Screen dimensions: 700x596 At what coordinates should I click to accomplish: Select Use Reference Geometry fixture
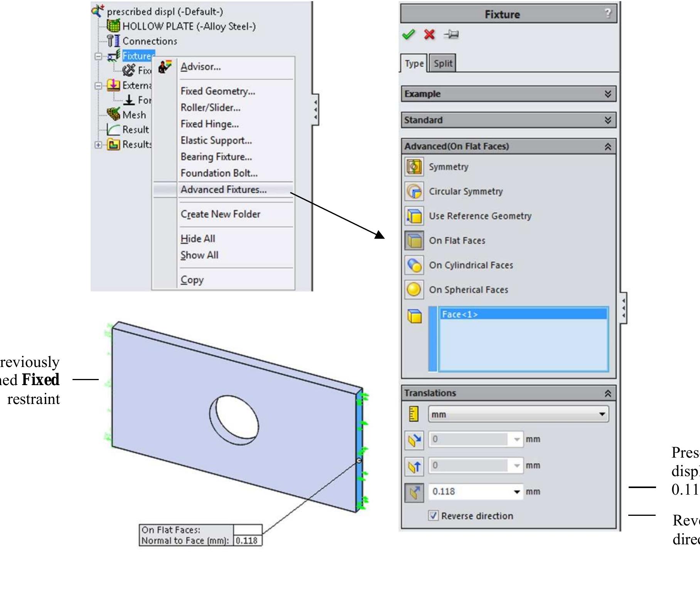click(x=479, y=216)
